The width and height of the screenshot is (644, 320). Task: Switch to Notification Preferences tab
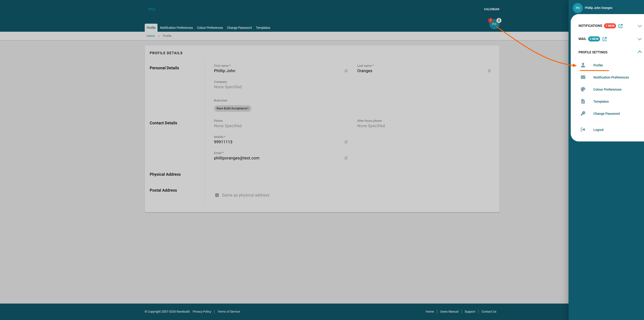176,28
